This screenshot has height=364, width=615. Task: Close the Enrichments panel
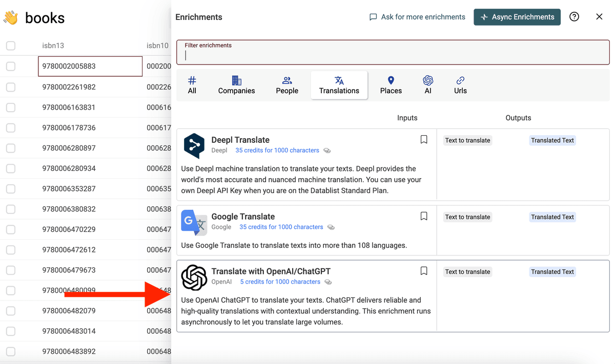coord(599,17)
